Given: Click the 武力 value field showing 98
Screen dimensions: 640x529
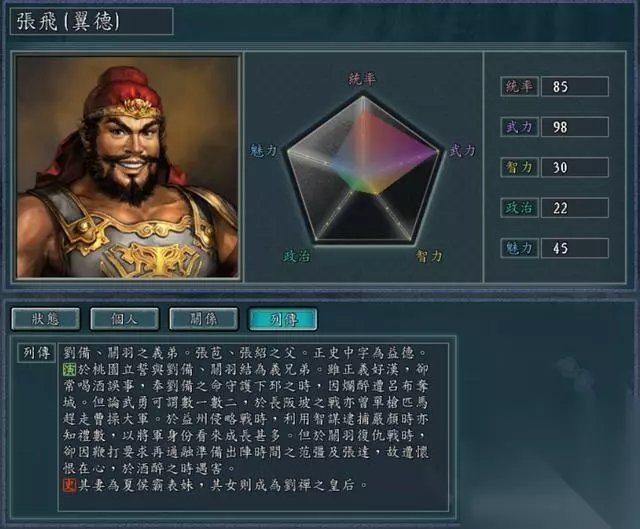Looking at the screenshot, I should (575, 127).
